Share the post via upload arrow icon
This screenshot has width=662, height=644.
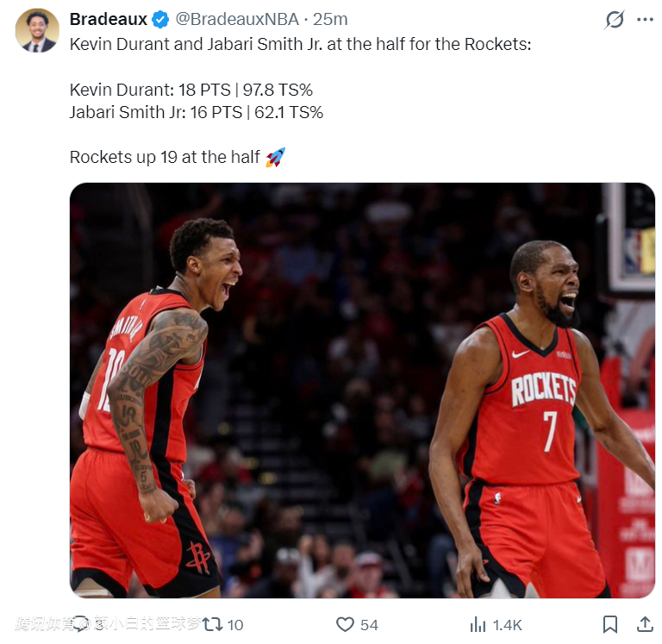click(645, 624)
